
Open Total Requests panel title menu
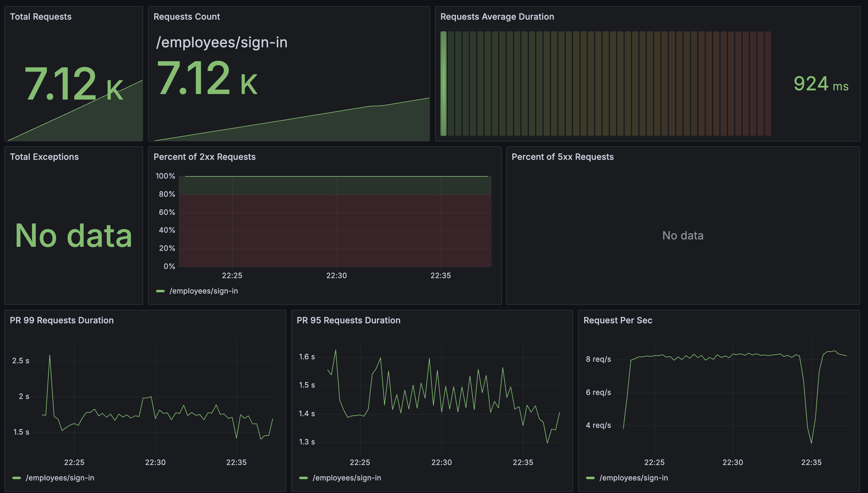tap(41, 17)
